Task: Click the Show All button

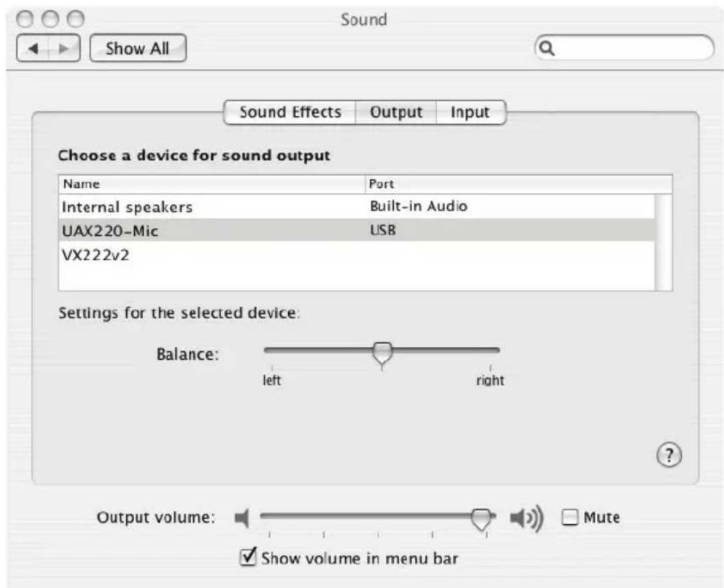Action: [x=137, y=48]
